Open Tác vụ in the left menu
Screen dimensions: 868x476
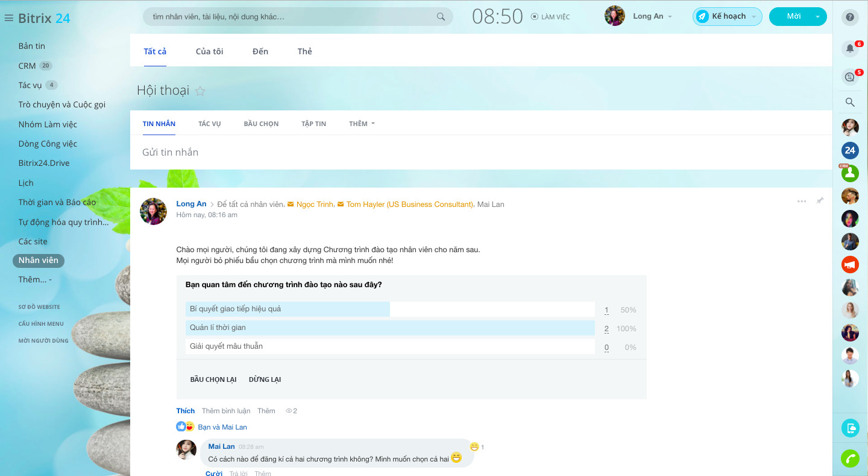point(30,85)
